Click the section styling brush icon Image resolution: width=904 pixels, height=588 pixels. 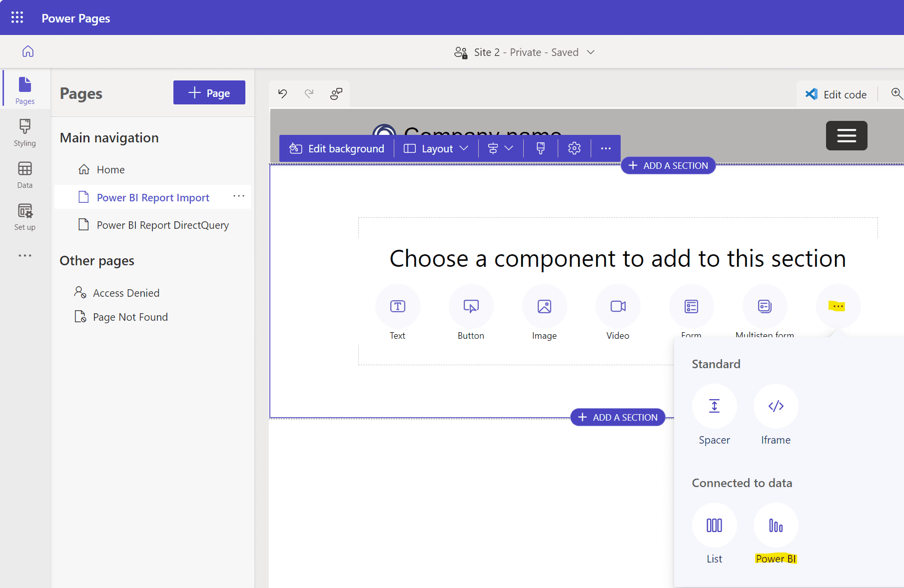click(x=541, y=148)
